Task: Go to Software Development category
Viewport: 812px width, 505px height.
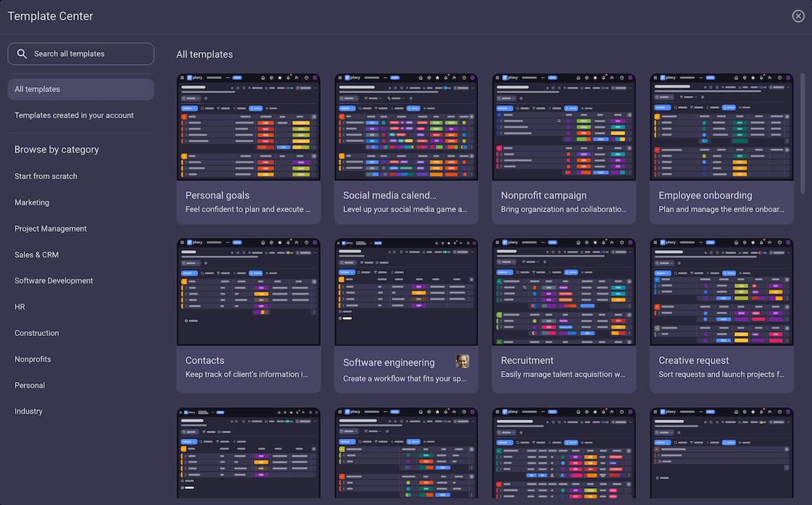Action: tap(54, 281)
